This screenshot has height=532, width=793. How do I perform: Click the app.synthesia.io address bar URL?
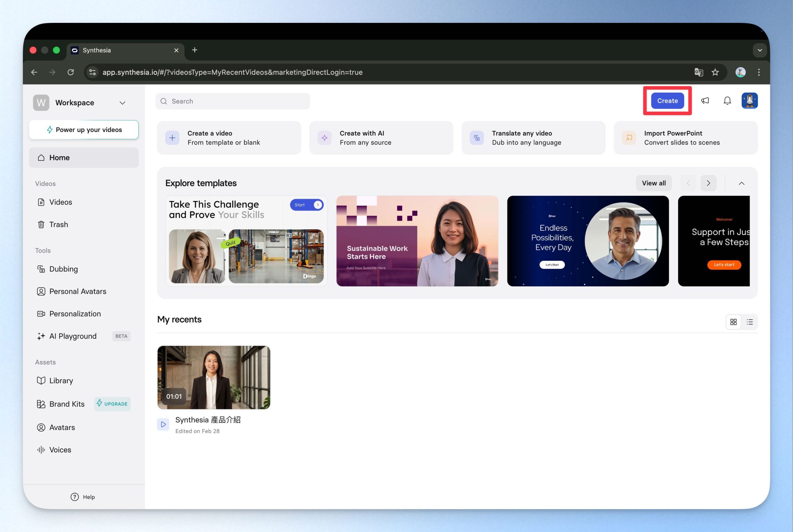coord(233,72)
